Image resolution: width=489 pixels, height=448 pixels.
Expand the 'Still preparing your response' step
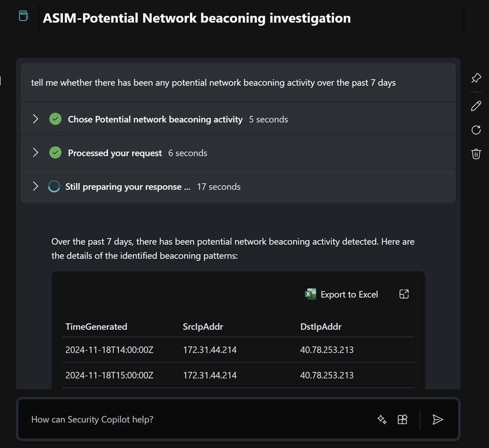[36, 186]
